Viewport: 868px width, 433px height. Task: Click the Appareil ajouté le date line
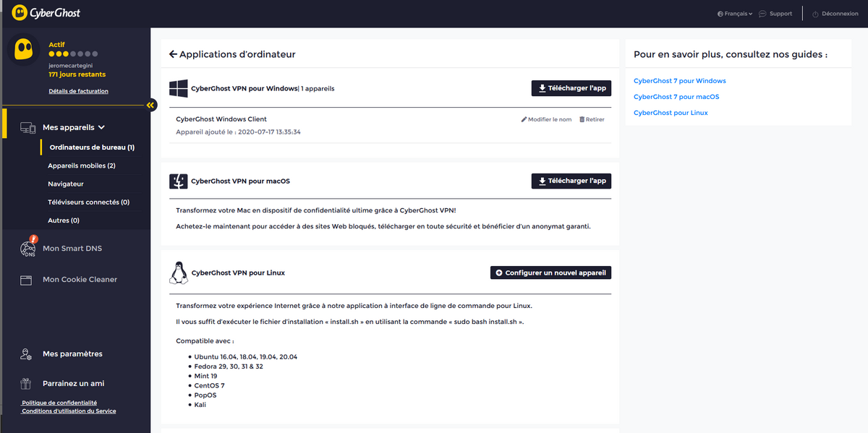[238, 132]
